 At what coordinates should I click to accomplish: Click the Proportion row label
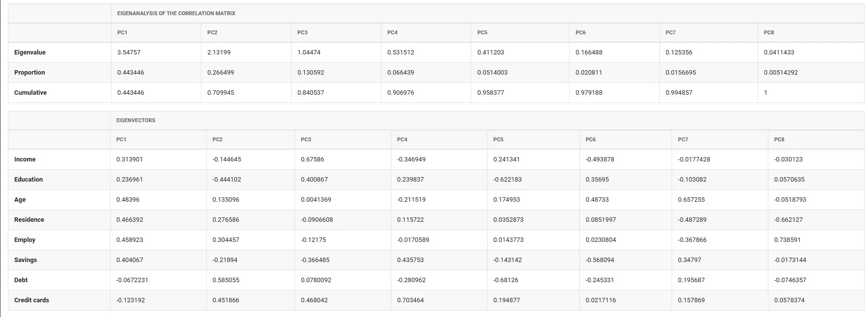(x=29, y=73)
